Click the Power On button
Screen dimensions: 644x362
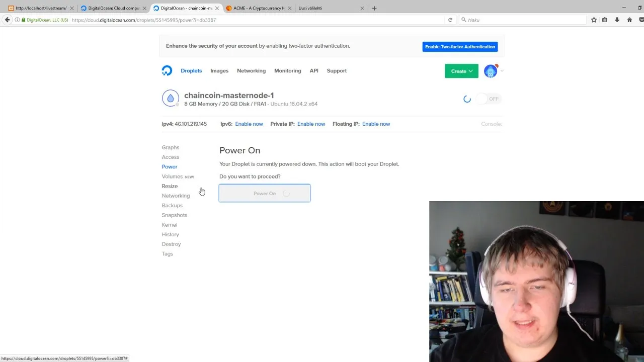click(x=265, y=193)
